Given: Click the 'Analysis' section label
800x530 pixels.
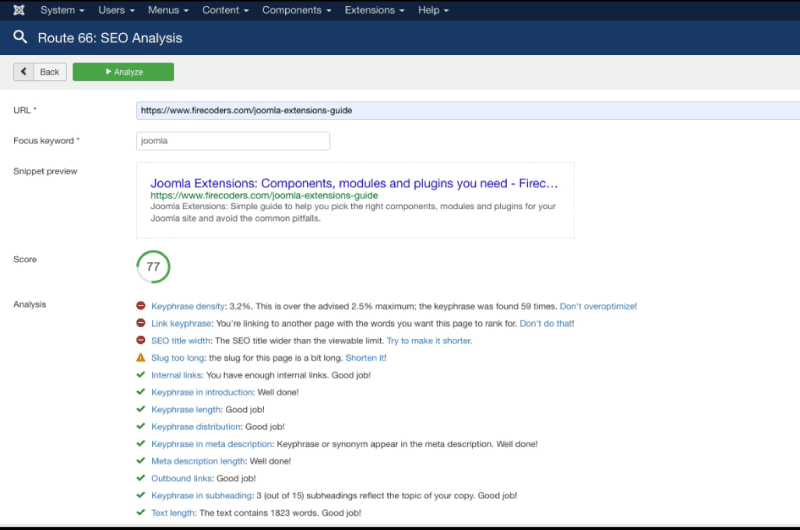Looking at the screenshot, I should pyautogui.click(x=30, y=305).
